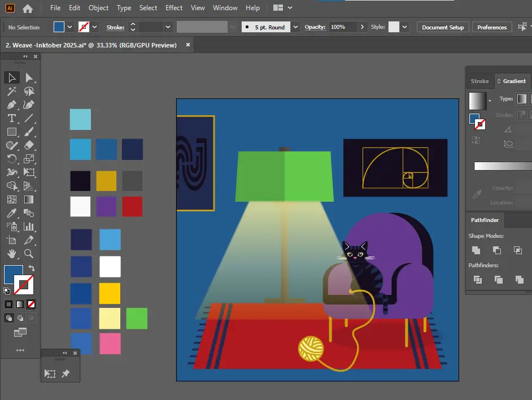Select the Paintbrush tool

click(x=29, y=132)
